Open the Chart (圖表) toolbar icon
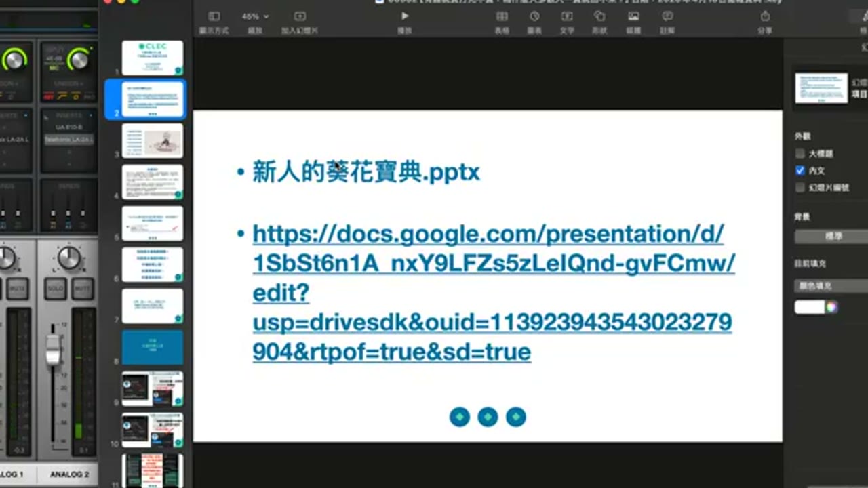The width and height of the screenshot is (868, 488). tap(534, 16)
